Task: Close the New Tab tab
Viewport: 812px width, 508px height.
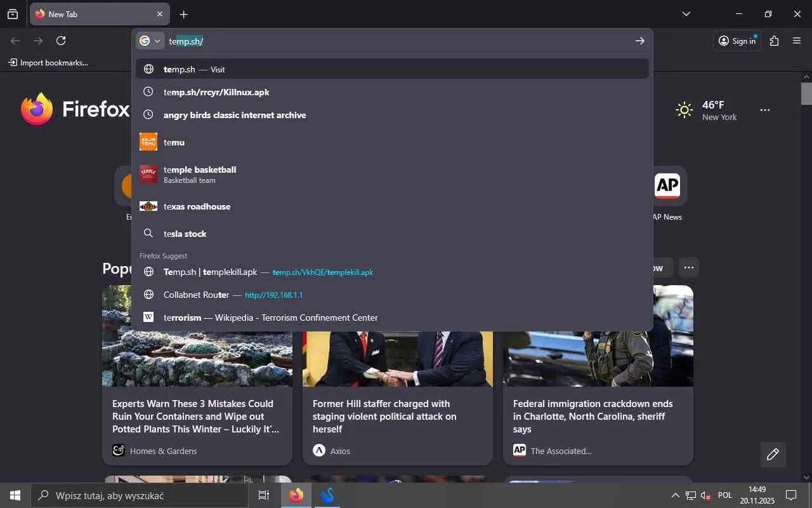Action: [x=160, y=14]
